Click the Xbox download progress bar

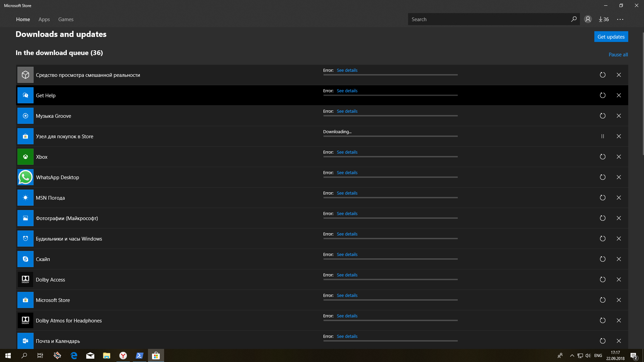tap(390, 157)
